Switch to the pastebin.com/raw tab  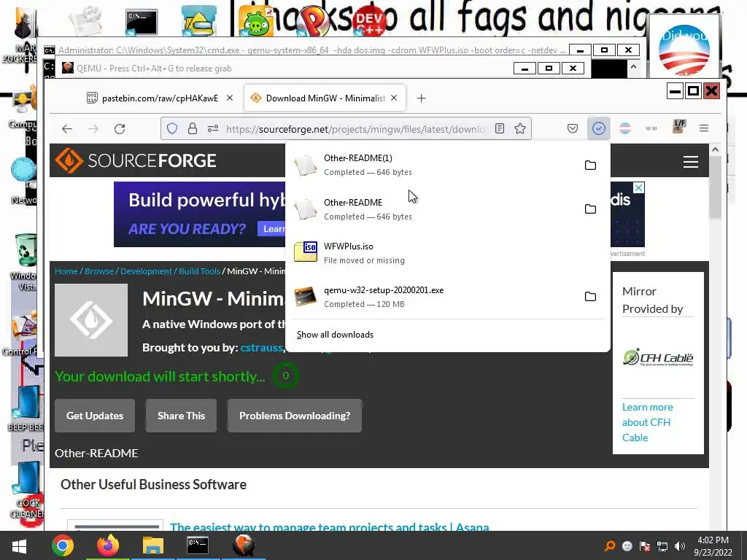click(160, 98)
